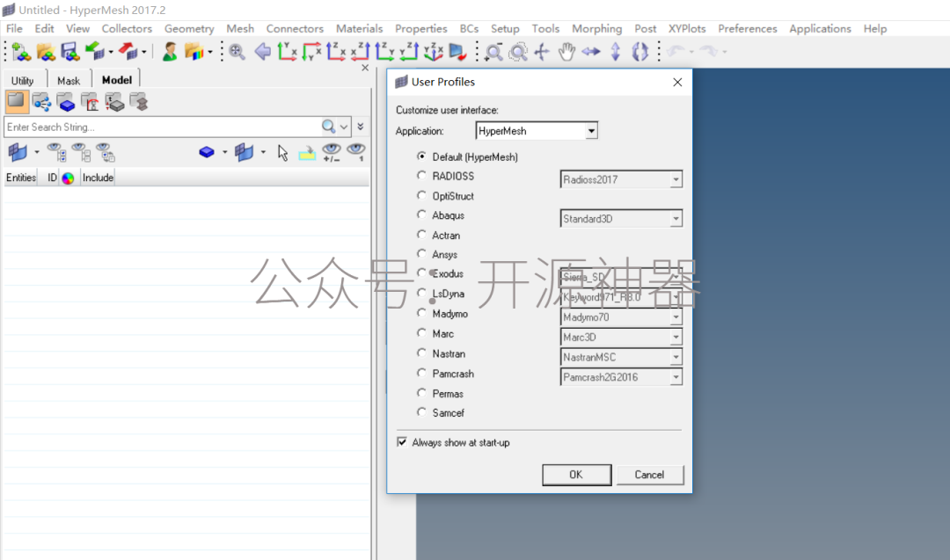Uncheck Always show at start-up checkbox
The height and width of the screenshot is (560, 950).
[402, 442]
